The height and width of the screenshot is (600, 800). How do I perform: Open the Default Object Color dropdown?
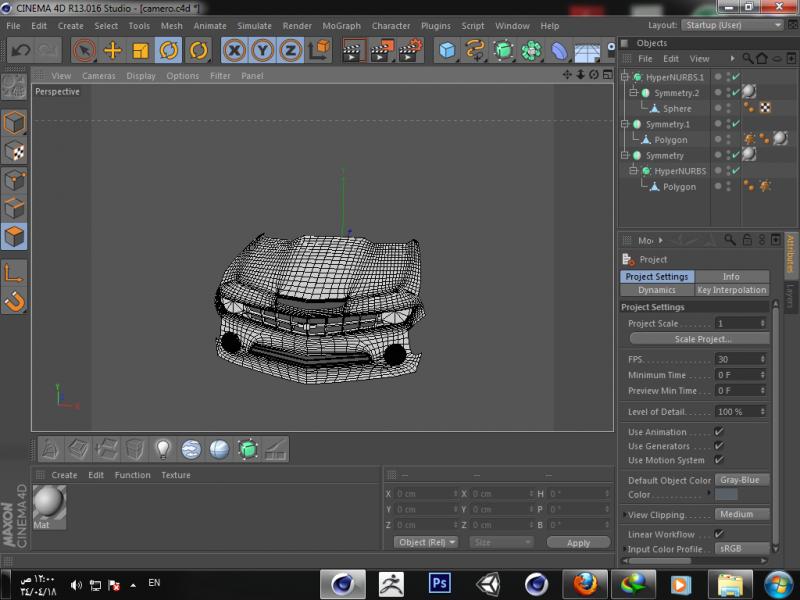(741, 480)
